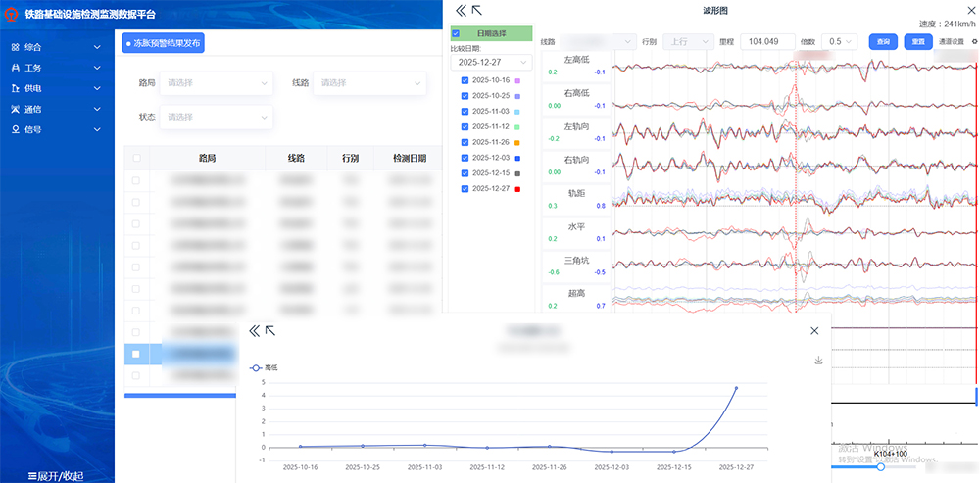This screenshot has height=483, width=980.
Task: Click the mileage slider handle near K104+100
Action: (880, 467)
